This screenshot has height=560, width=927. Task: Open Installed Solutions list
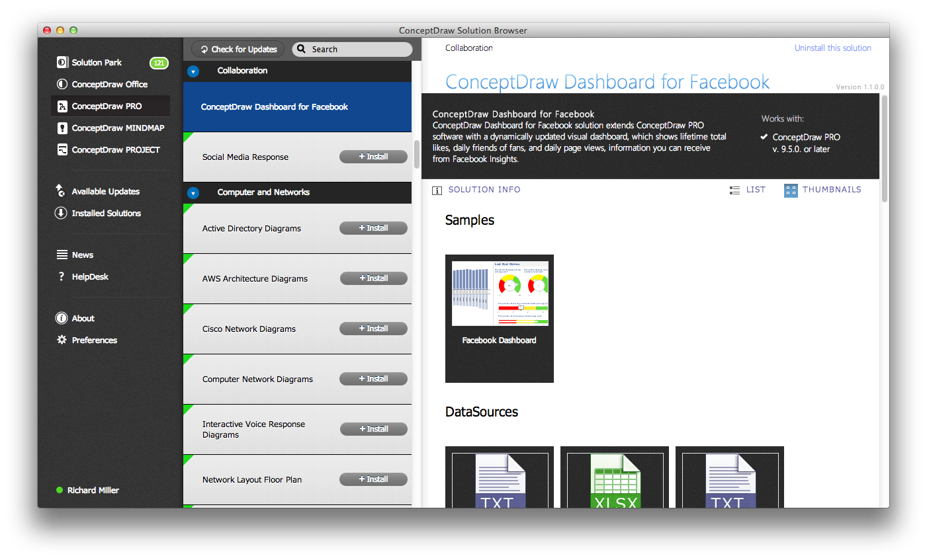[x=106, y=213]
